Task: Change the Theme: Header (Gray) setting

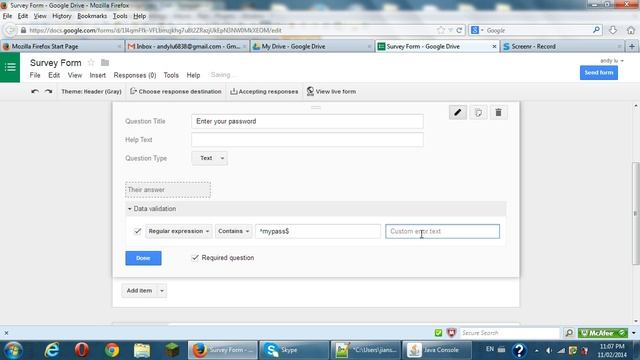Action: pos(91,91)
